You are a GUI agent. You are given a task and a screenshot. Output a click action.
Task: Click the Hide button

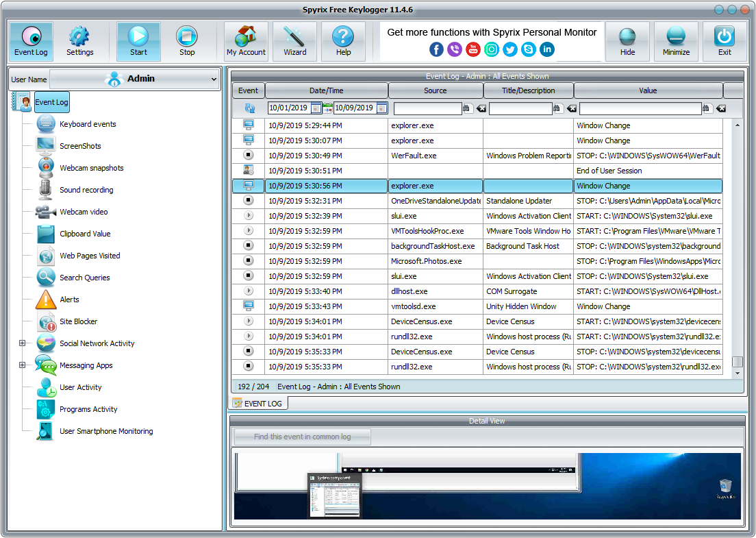point(627,42)
